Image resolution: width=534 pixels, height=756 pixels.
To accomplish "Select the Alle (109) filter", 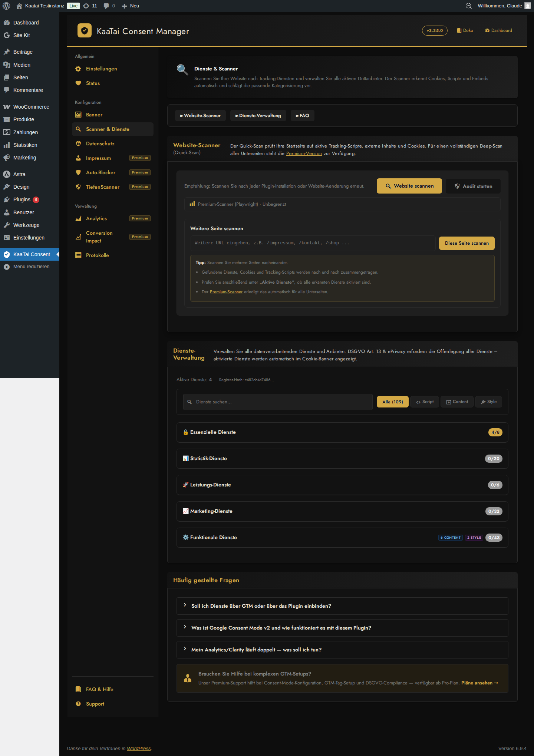I will (x=393, y=402).
